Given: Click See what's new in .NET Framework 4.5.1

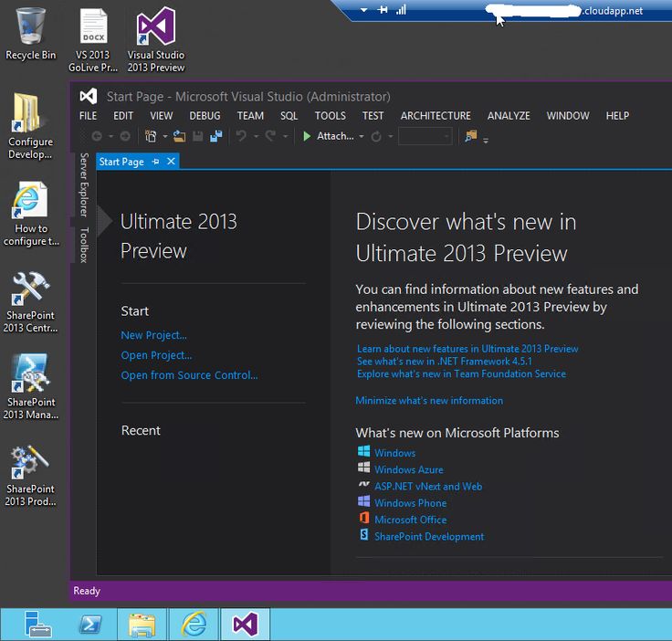Looking at the screenshot, I should pyautogui.click(x=445, y=362).
